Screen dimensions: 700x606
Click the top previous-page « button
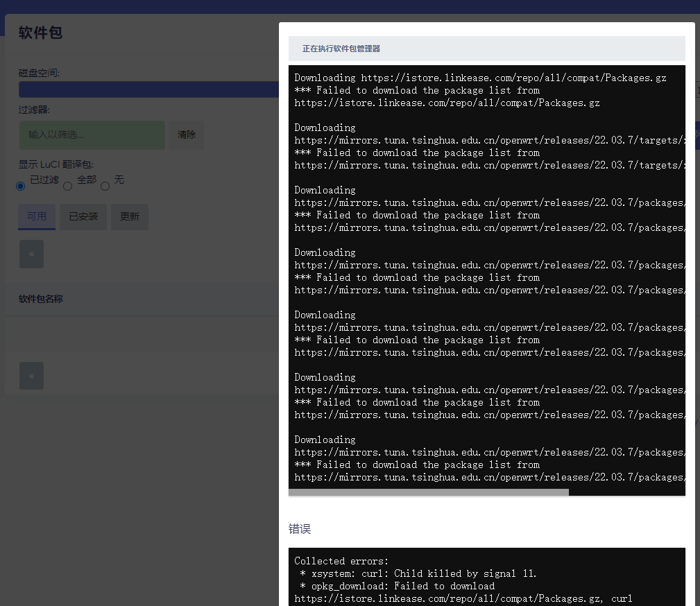click(31, 254)
